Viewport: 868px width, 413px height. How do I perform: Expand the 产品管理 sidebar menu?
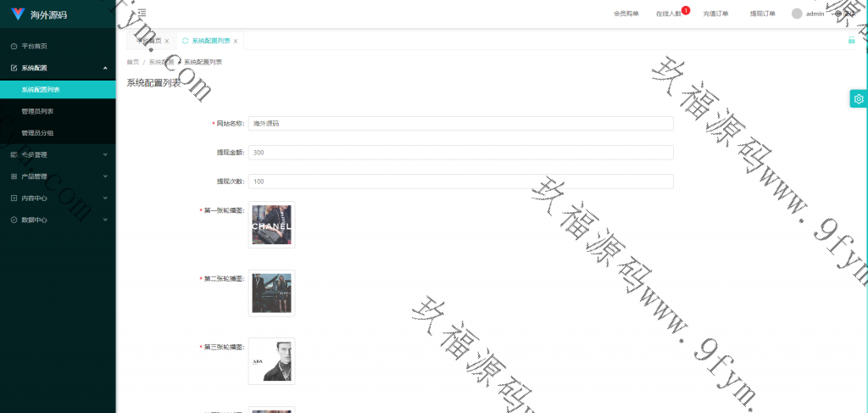tap(105, 176)
